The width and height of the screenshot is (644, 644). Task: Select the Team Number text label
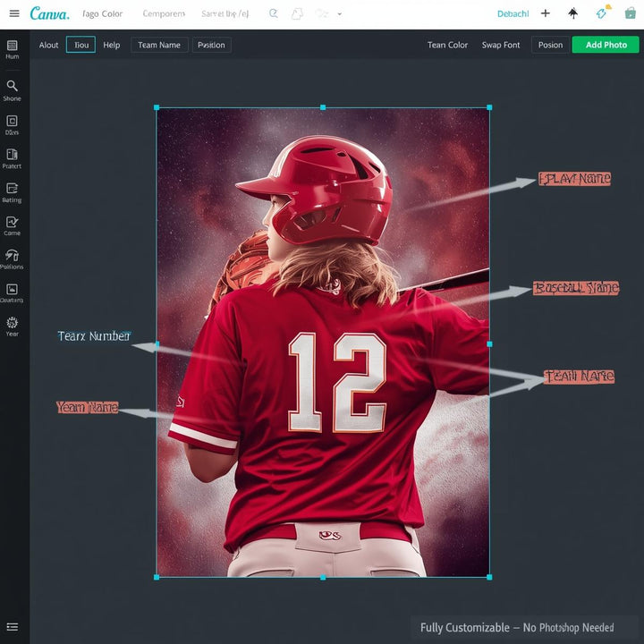click(94, 336)
